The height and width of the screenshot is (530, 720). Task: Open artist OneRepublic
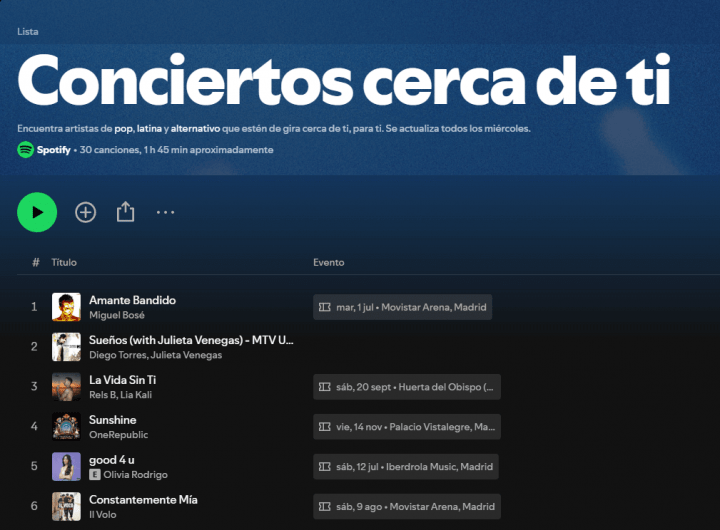coord(118,435)
